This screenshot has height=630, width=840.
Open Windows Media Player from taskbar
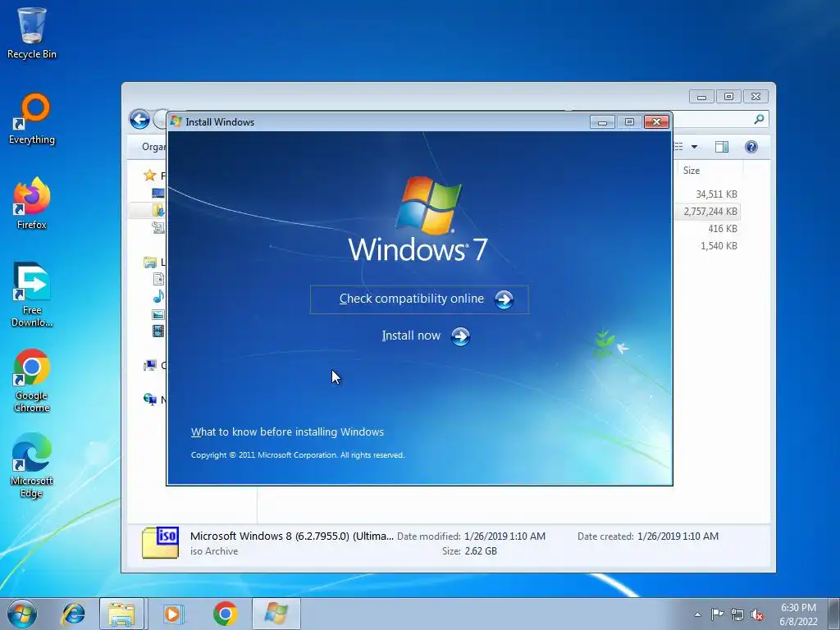click(x=172, y=614)
